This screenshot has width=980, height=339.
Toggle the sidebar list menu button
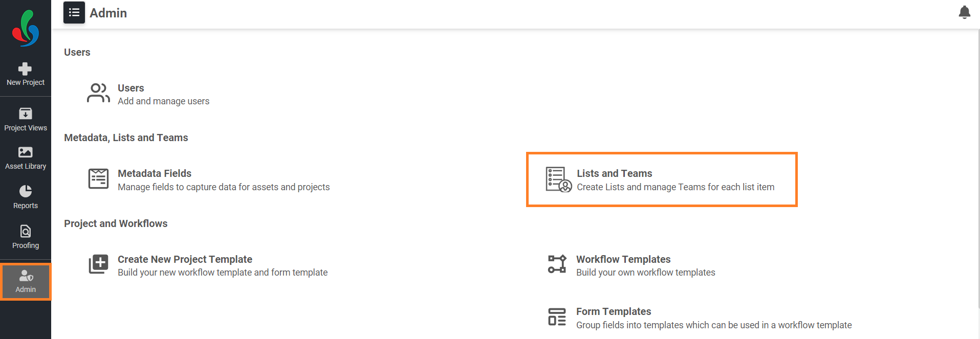(74, 13)
